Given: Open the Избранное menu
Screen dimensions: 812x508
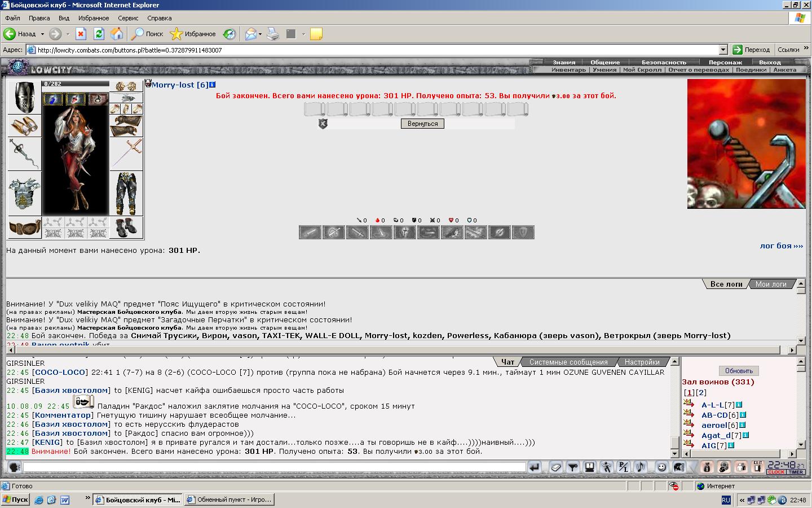Looking at the screenshot, I should [x=94, y=18].
